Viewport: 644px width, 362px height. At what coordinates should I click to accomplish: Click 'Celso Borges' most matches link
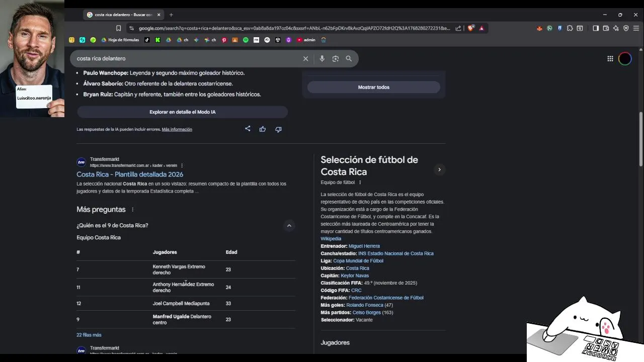tap(367, 313)
